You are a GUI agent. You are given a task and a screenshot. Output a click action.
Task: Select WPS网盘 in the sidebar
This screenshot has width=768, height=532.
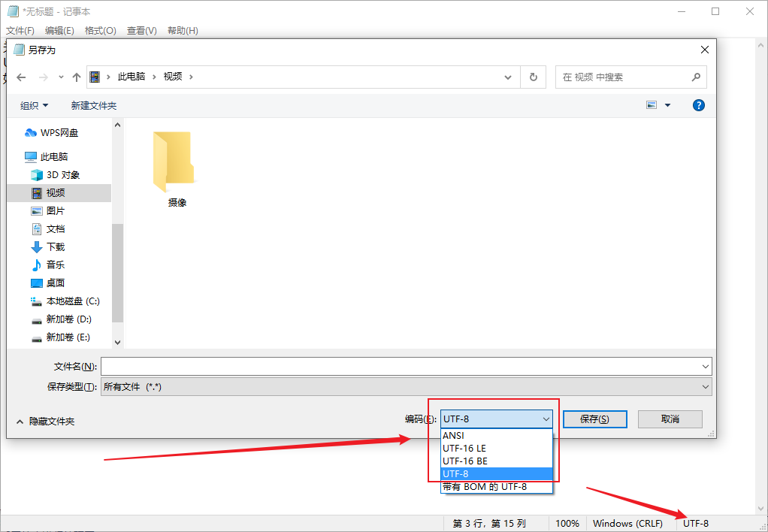(51, 133)
